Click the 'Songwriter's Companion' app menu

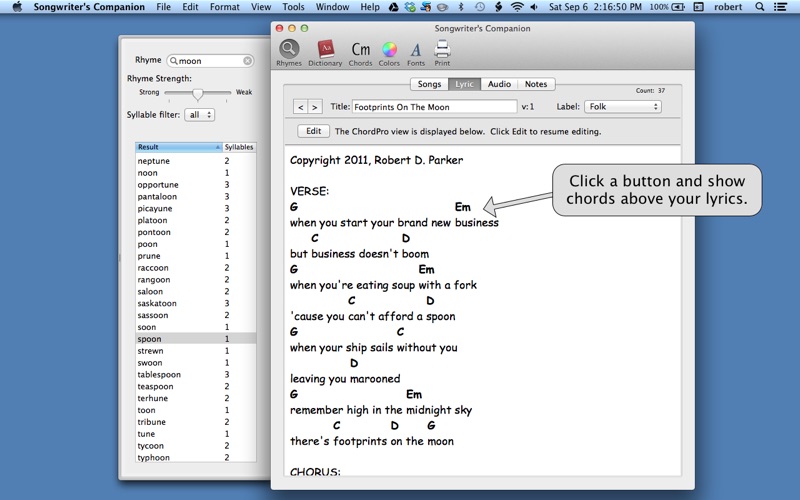point(89,7)
